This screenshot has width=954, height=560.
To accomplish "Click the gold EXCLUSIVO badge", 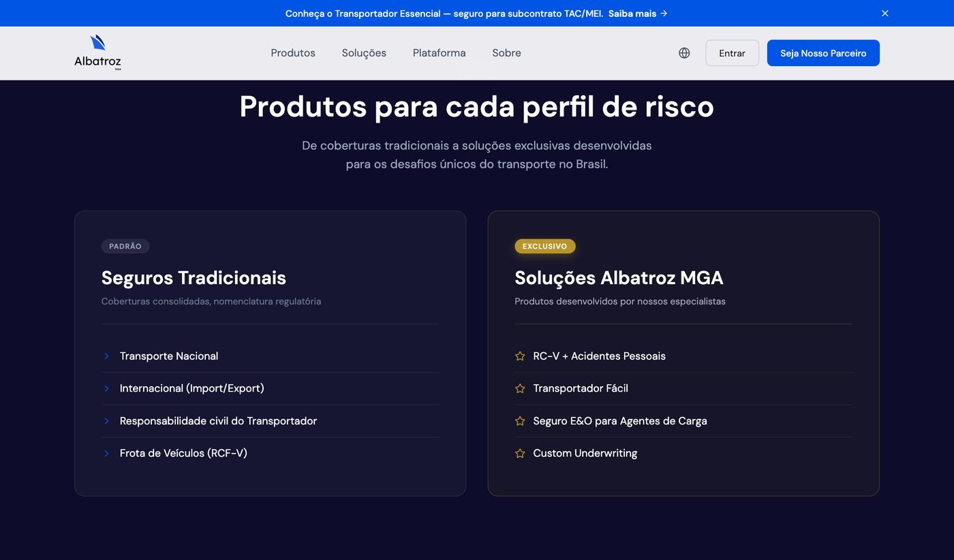I will (545, 247).
